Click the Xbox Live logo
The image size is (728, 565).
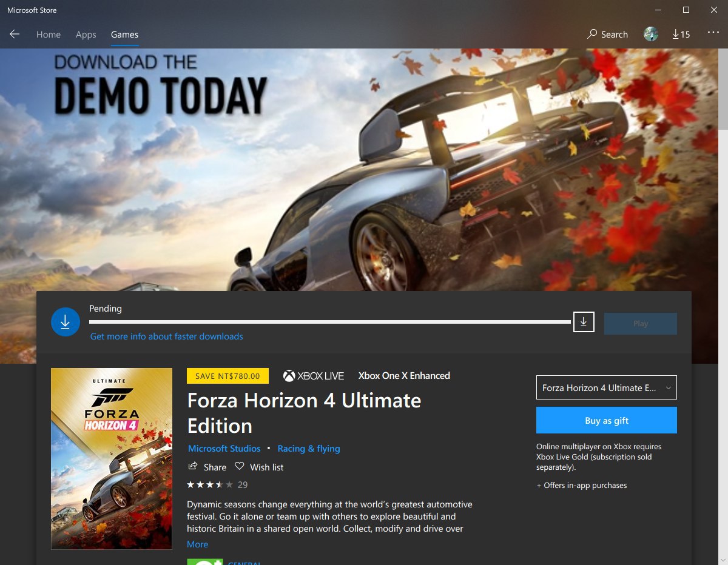point(314,376)
